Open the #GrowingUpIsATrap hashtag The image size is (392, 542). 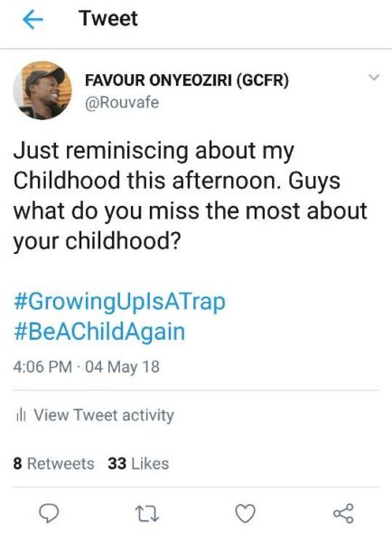[119, 302]
